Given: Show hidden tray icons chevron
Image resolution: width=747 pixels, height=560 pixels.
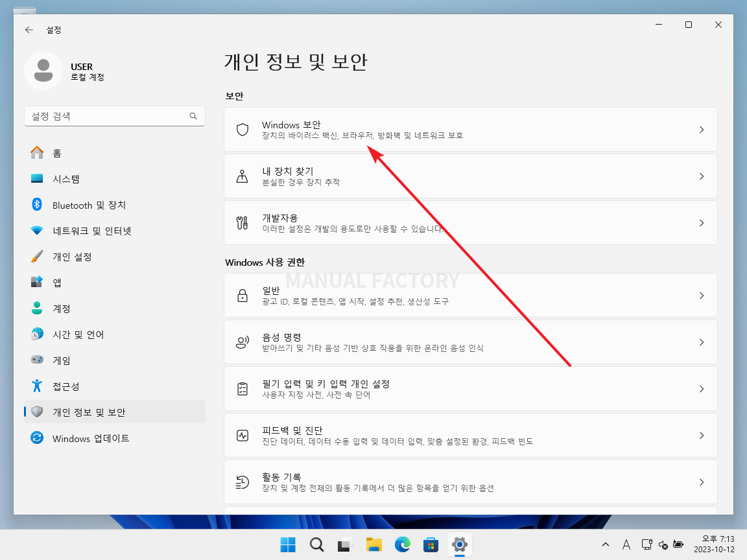Looking at the screenshot, I should coord(606,544).
